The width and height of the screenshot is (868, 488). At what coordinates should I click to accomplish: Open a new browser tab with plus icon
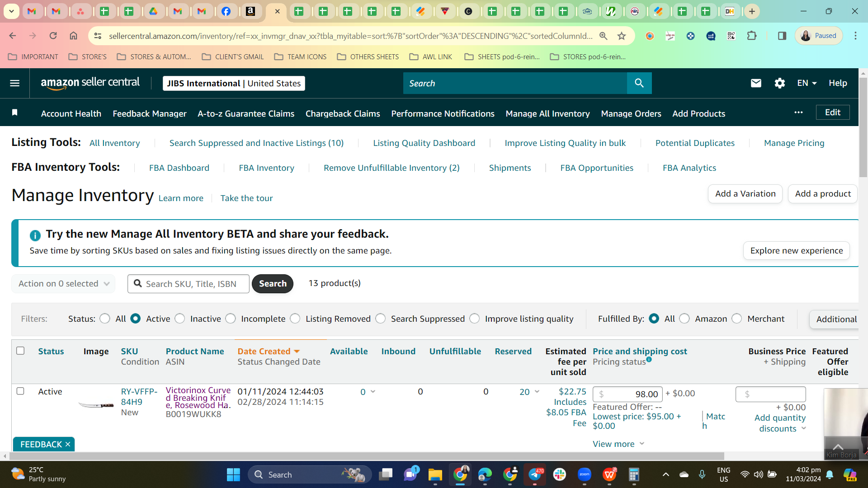pos(752,11)
